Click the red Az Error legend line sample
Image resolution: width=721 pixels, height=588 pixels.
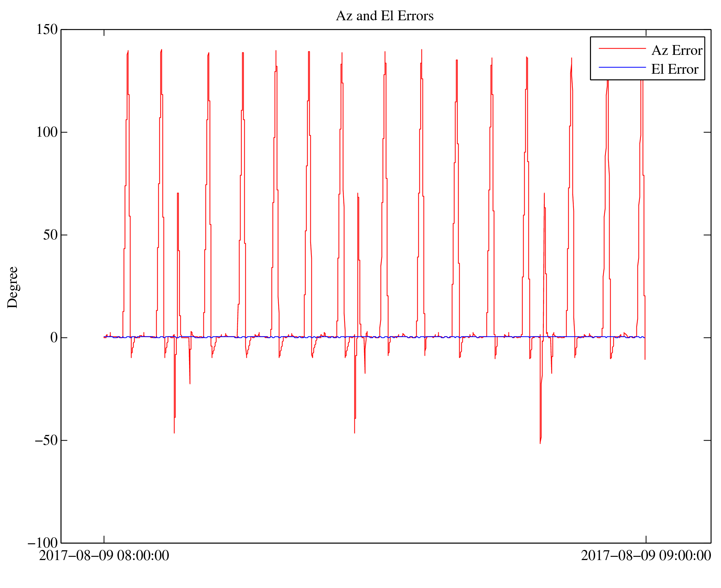coord(622,48)
